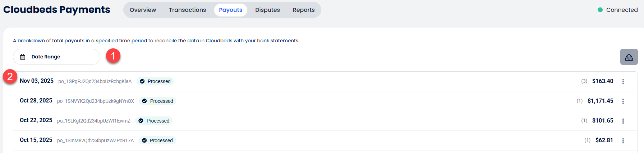Click the Oct 22, 2025 payout date

point(36,120)
